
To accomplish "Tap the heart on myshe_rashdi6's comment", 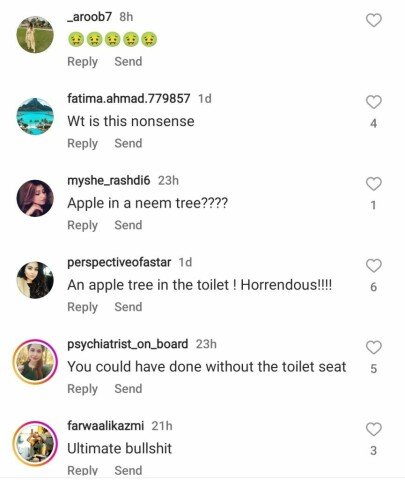I will tap(374, 184).
